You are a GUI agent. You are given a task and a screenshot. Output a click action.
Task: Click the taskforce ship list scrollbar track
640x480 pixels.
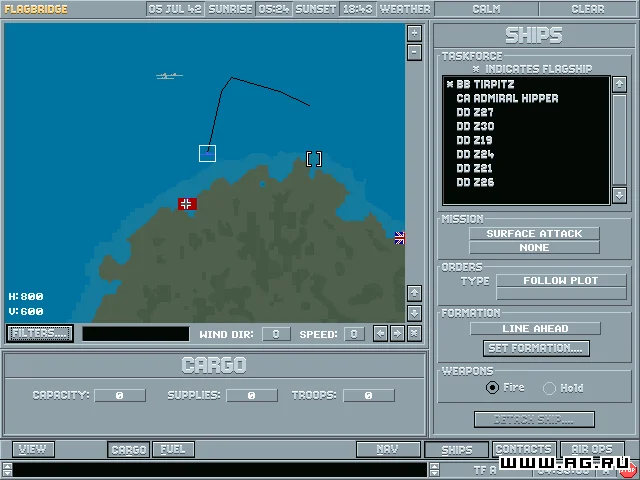[x=619, y=140]
